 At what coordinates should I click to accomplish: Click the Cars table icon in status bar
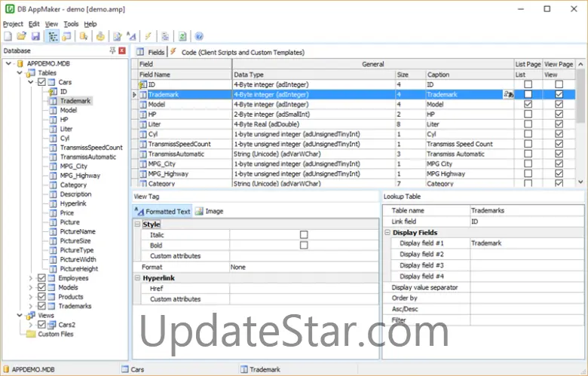click(x=125, y=369)
